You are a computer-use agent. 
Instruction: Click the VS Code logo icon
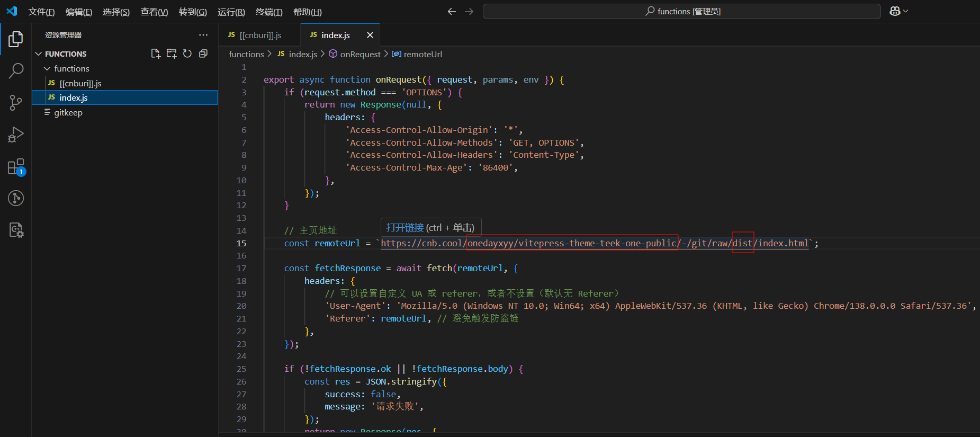(x=12, y=11)
